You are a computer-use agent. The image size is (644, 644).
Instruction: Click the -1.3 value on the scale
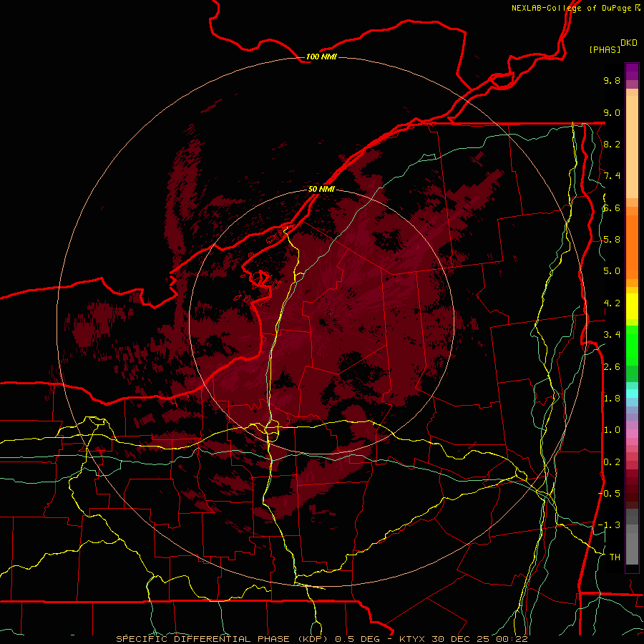609,525
